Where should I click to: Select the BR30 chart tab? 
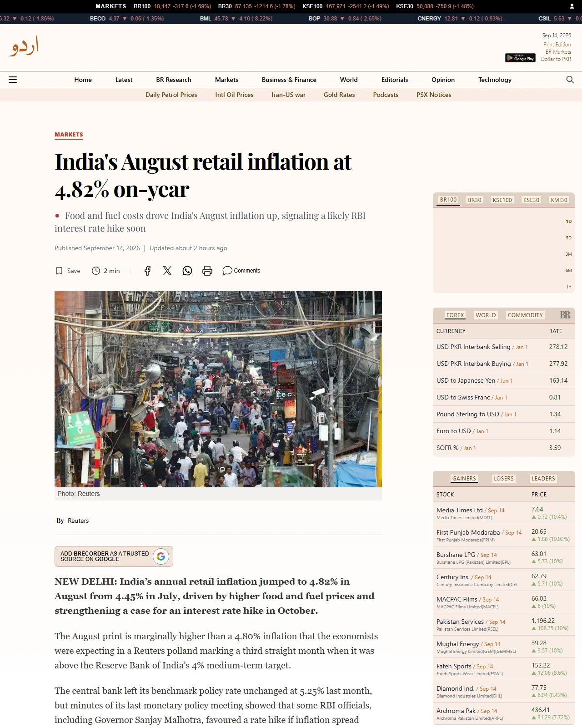click(x=475, y=200)
